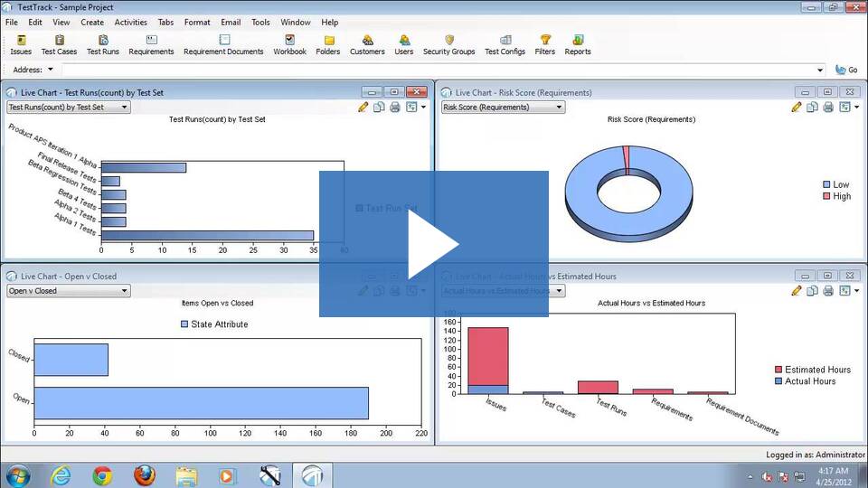Open the View menu
The width and height of the screenshot is (868, 488).
click(61, 22)
